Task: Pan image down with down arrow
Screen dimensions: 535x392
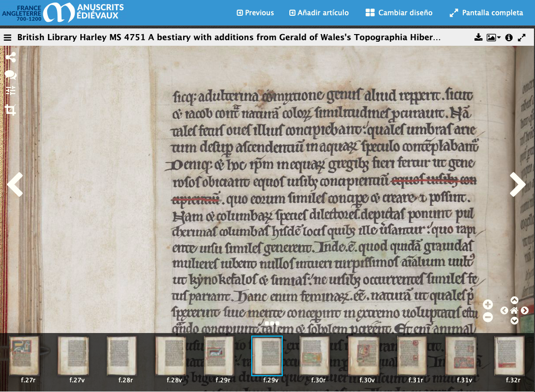Action: coord(514,321)
